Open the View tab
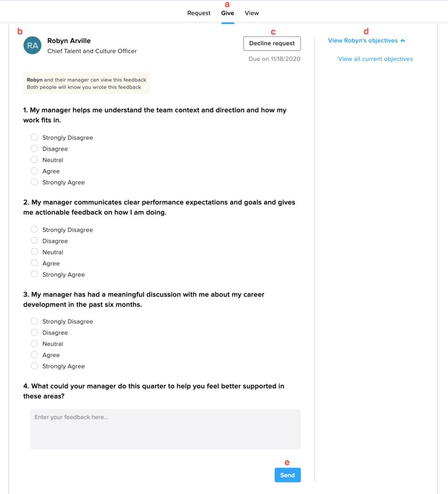448x494 pixels. 252,13
